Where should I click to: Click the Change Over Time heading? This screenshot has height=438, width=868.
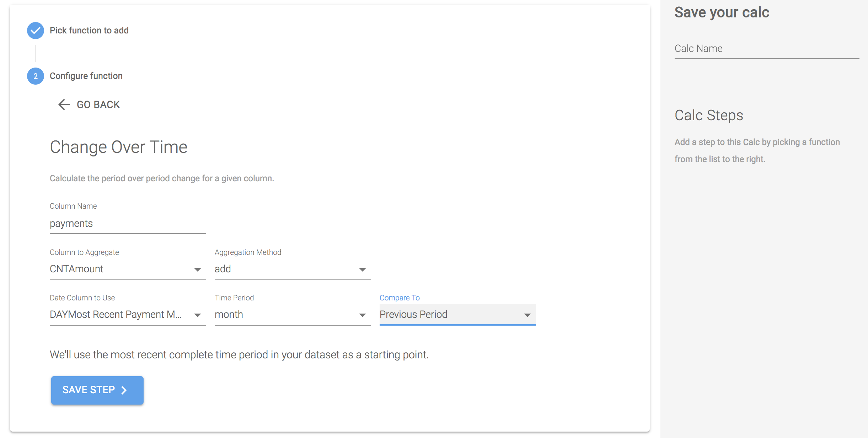point(118,147)
